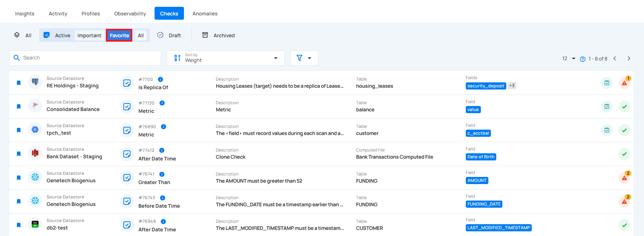The image size is (644, 236).
Task: Click PostgreSQL datastore icon for RE Holdings
Action: coord(35,82)
